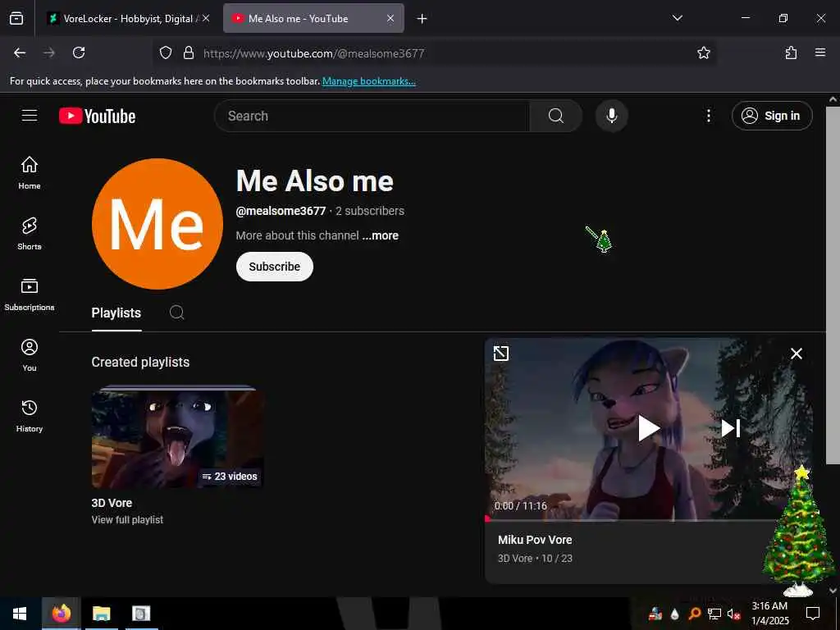Close the VoreLocker tab
Image resolution: width=840 pixels, height=630 pixels.
pos(206,18)
